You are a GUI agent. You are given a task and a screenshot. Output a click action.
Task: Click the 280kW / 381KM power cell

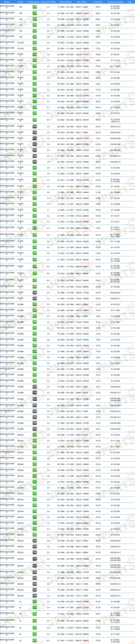tap(82, 120)
